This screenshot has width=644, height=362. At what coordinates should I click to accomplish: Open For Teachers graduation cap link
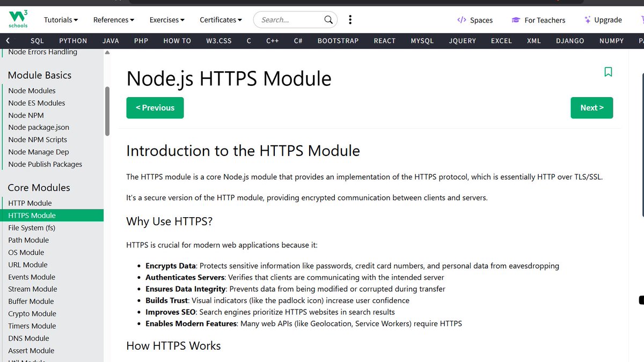click(538, 20)
